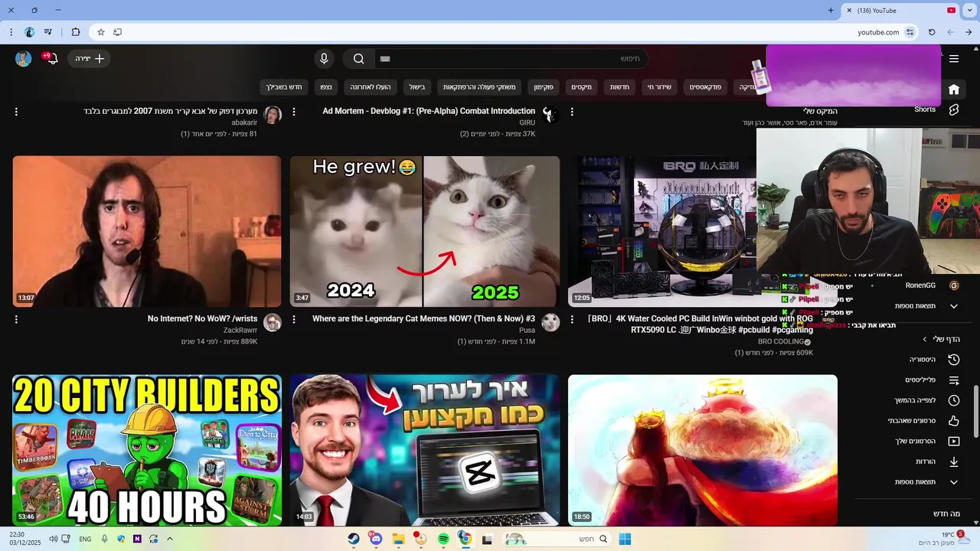Viewport: 980px width, 551px height.
Task: Select the חדש בשבילך filter chip
Action: pos(284,87)
